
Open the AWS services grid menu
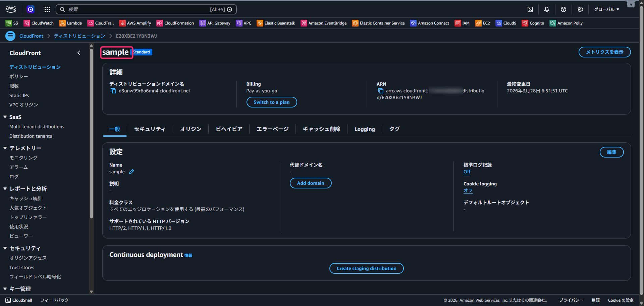pos(47,9)
